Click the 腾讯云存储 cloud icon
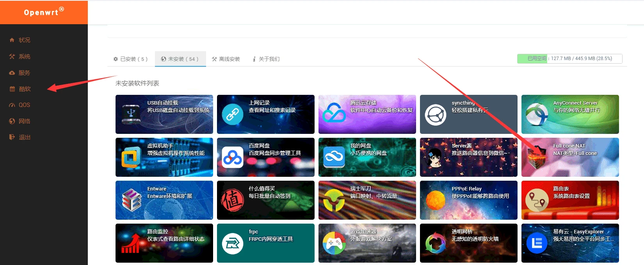 click(334, 113)
